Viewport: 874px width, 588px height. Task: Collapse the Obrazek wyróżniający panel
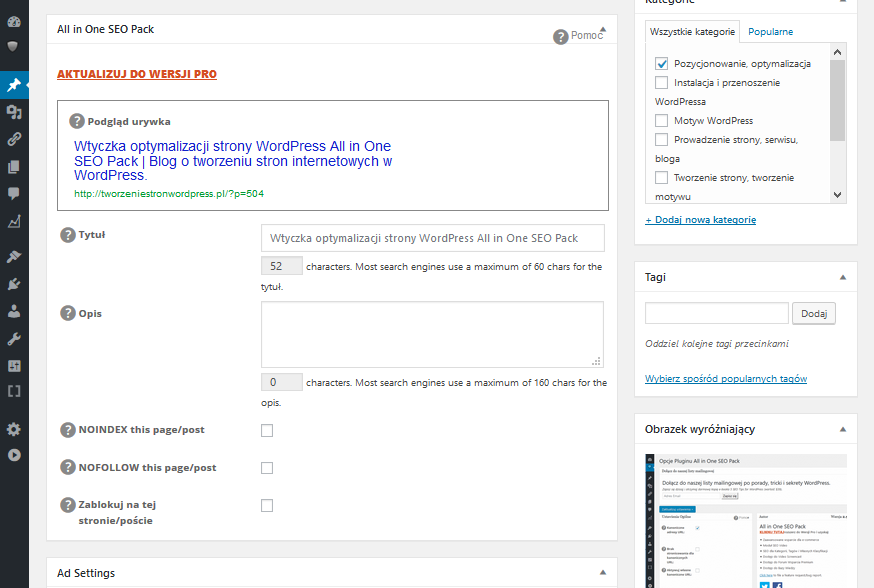843,429
